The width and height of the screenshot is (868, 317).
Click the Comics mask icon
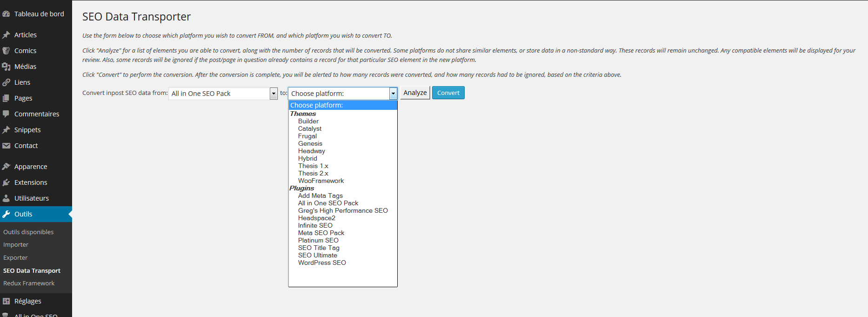click(6, 51)
